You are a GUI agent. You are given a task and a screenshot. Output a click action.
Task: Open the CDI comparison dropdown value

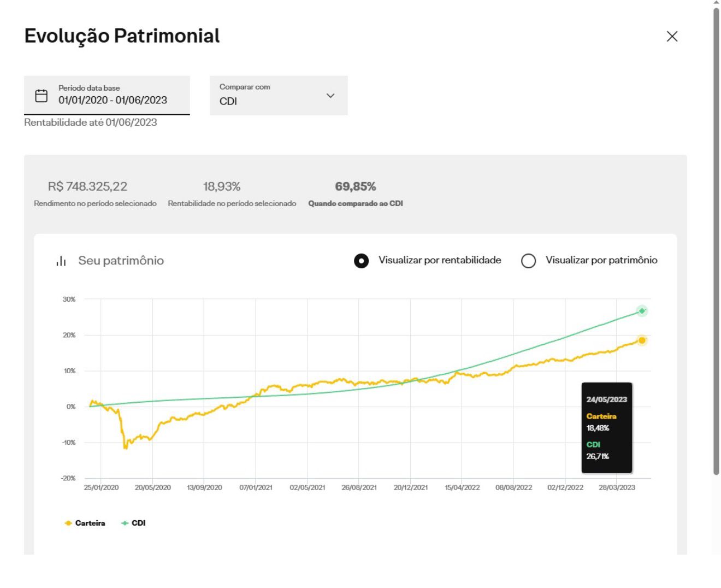tap(228, 101)
